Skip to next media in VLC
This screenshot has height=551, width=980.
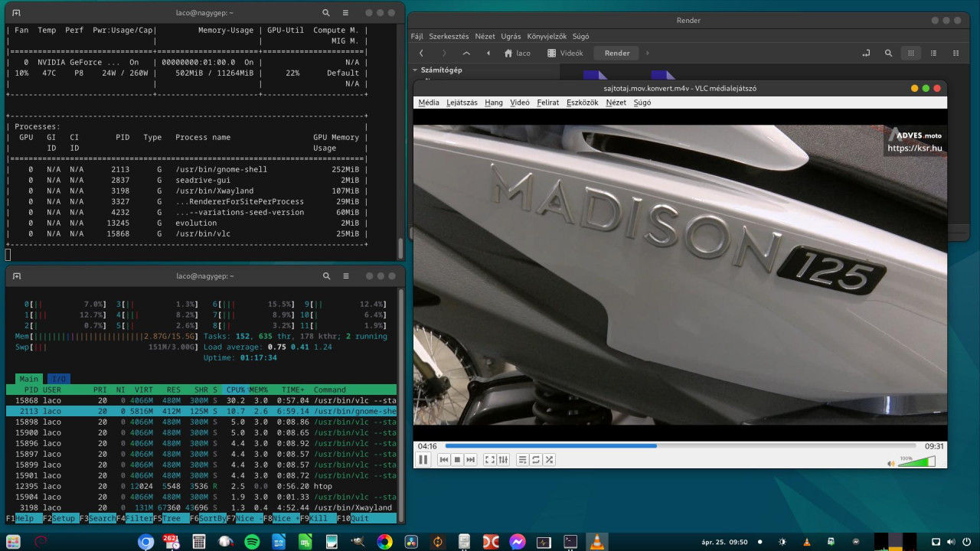pyautogui.click(x=470, y=459)
